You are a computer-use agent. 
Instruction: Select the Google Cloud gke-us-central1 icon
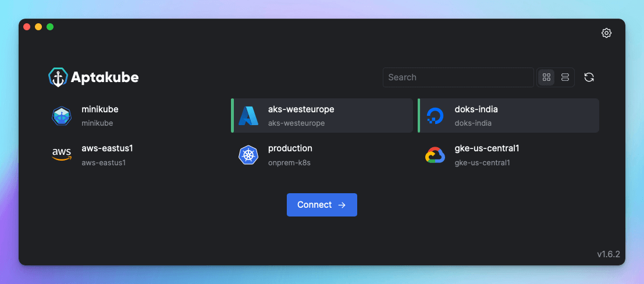(435, 155)
